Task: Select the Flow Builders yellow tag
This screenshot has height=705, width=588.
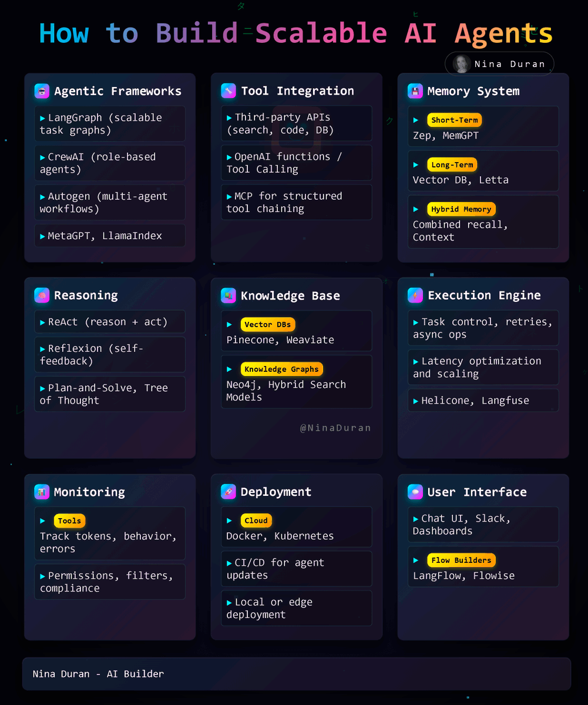Action: pos(461,560)
